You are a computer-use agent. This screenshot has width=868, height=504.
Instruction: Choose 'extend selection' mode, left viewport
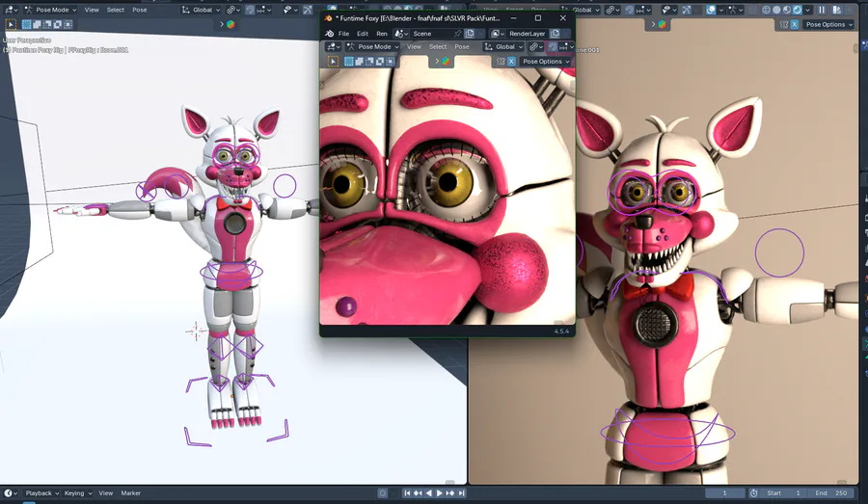click(x=37, y=24)
